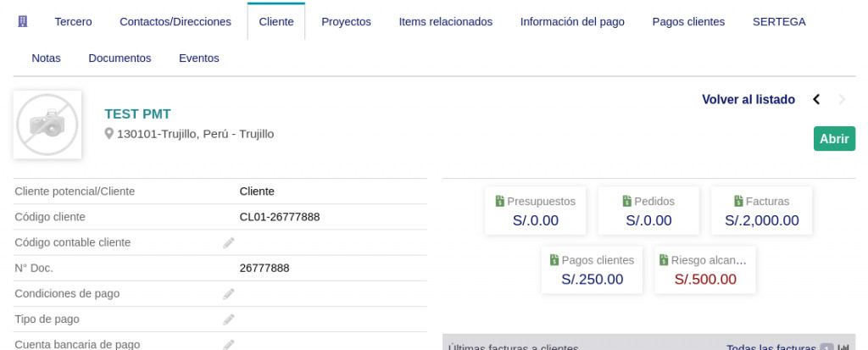
Task: Select the Documentos tab
Action: [120, 58]
